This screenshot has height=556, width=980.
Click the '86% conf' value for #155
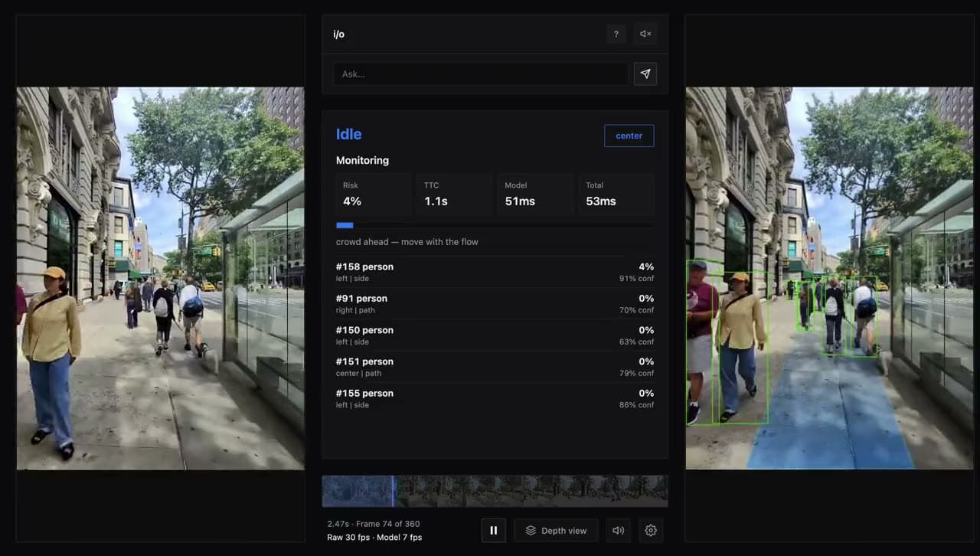coord(636,405)
